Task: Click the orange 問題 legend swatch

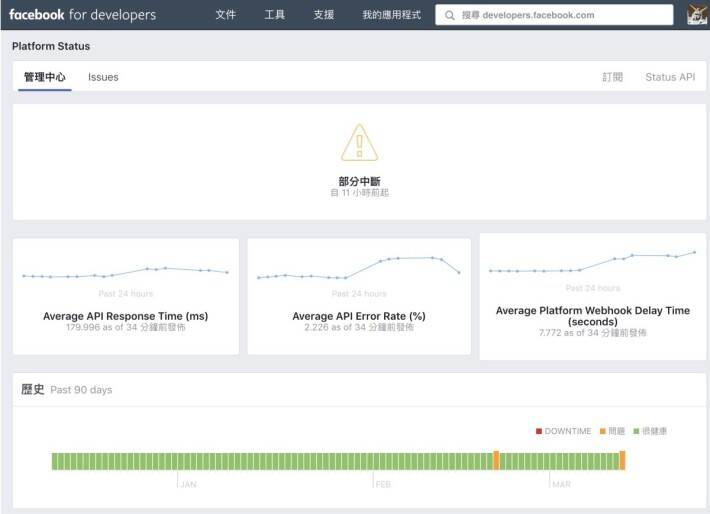Action: coord(603,431)
